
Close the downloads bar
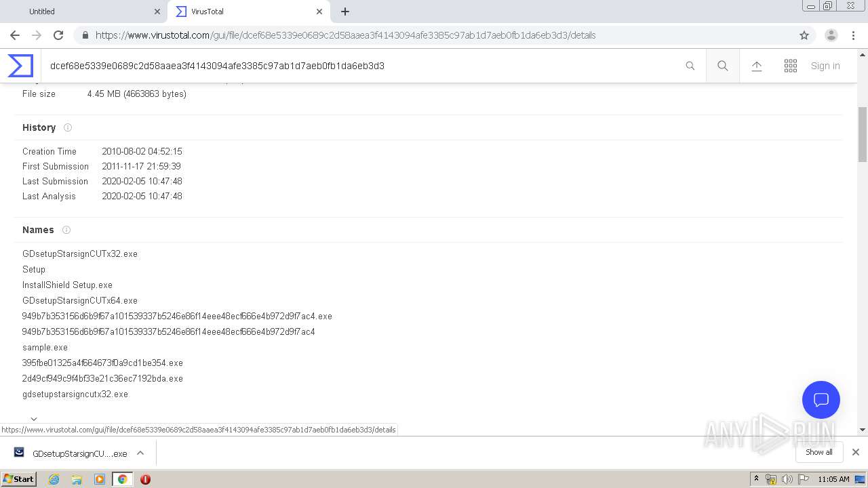point(856,452)
